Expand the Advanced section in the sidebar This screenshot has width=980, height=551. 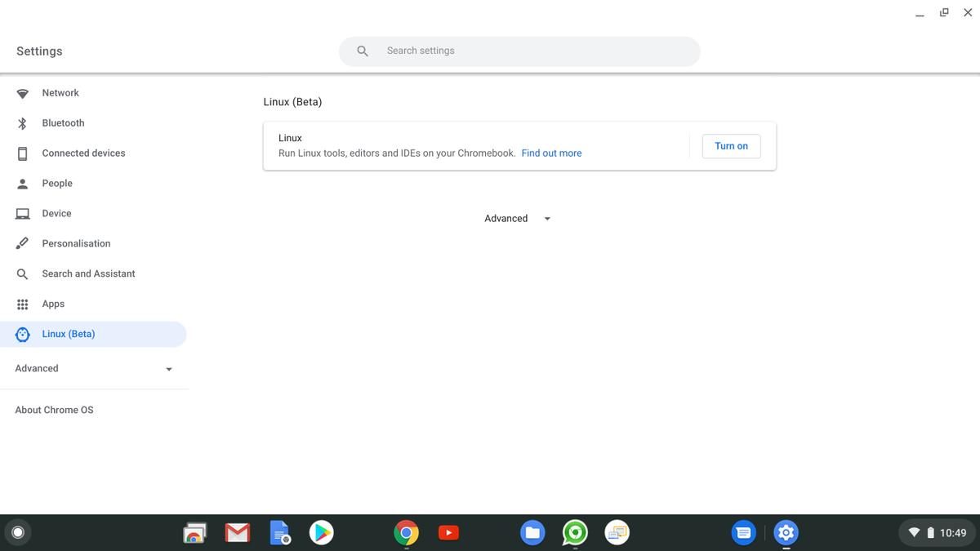[x=94, y=369]
